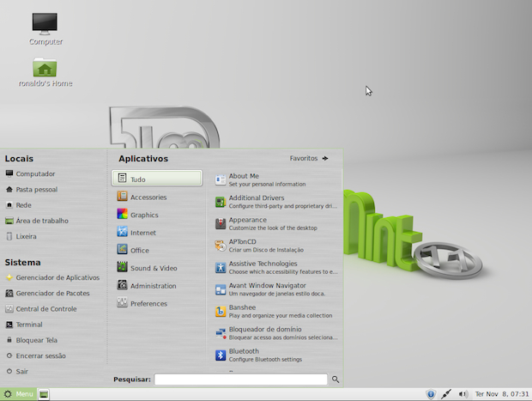
Task: Select the Internet category
Action: pos(157,232)
